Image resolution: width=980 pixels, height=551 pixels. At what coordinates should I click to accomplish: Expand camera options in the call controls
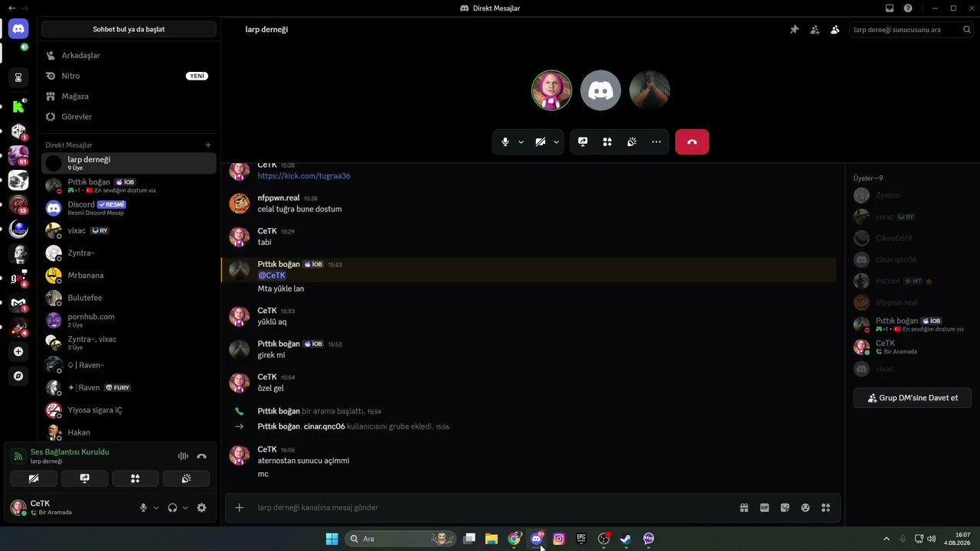coord(557,142)
